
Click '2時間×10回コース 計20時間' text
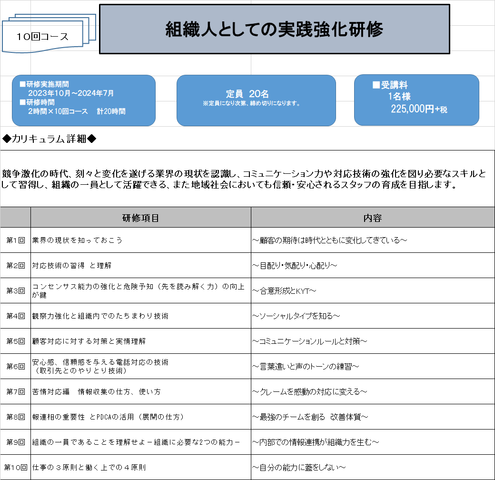tap(77, 111)
